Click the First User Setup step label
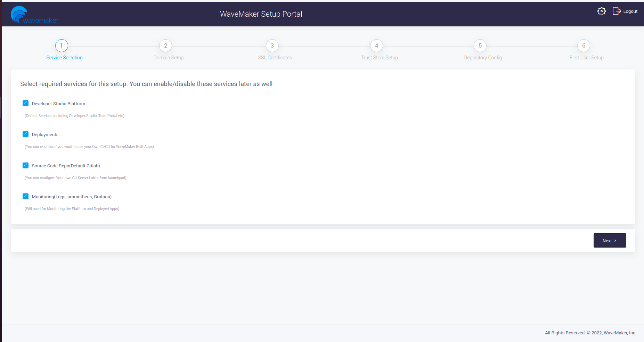Image resolution: width=644 pixels, height=342 pixels. [x=586, y=58]
